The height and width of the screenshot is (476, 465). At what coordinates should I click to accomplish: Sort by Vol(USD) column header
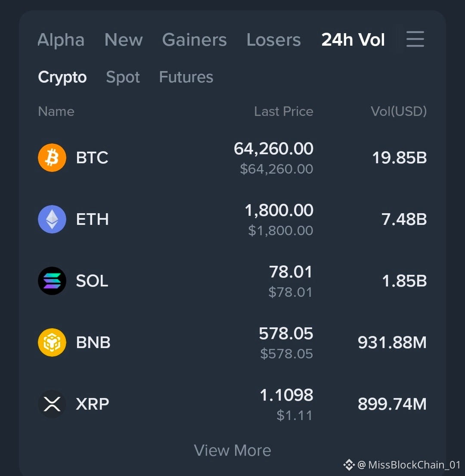point(399,112)
